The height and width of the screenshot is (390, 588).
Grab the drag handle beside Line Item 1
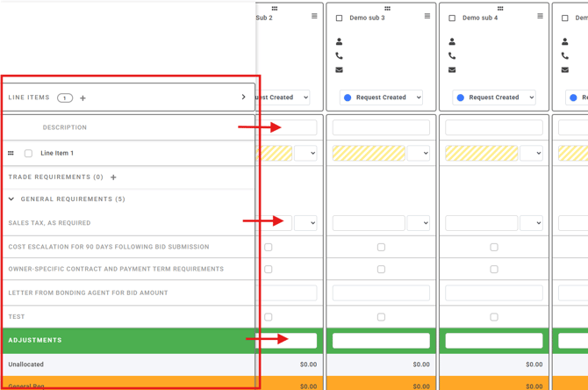pos(11,153)
